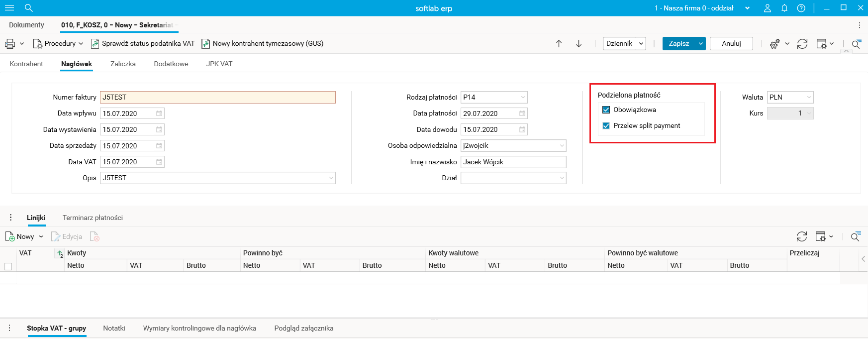Expand the Opis dropdown
The image size is (868, 339).
click(x=331, y=178)
